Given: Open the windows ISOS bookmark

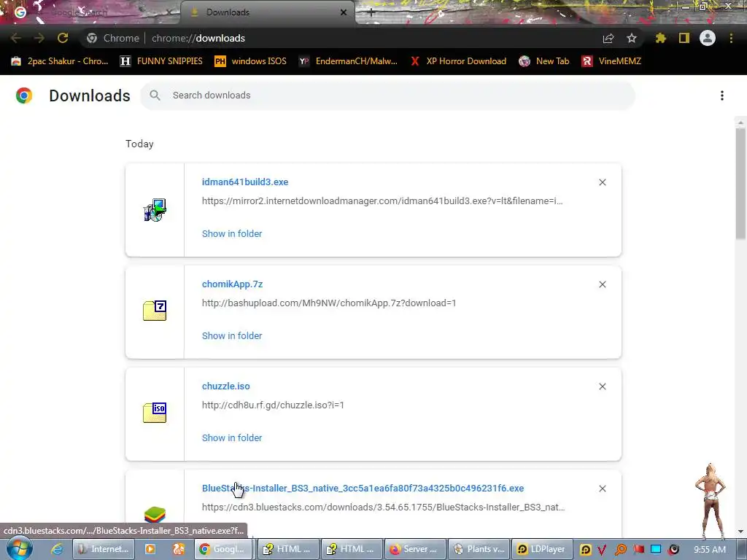Looking at the screenshot, I should [251, 61].
